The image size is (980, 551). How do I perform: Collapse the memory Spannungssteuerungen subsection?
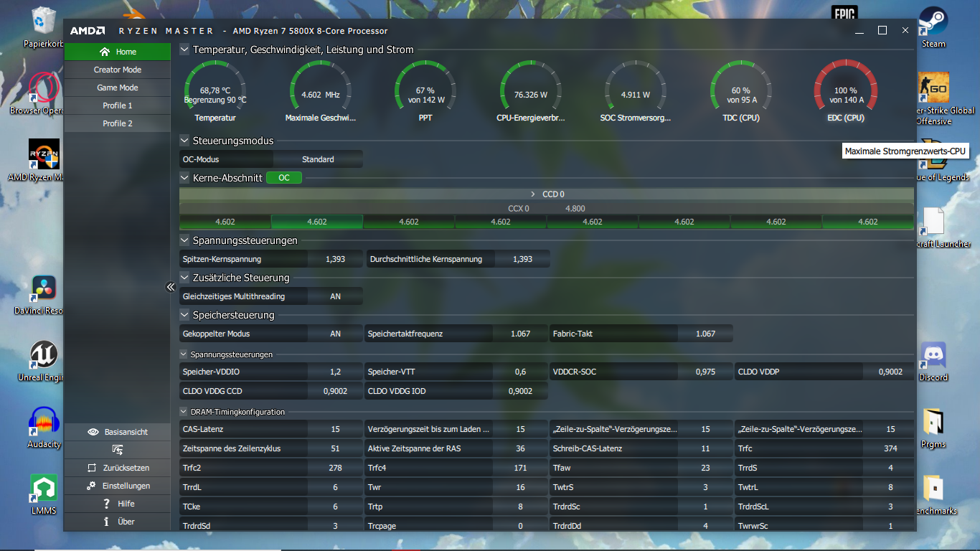pyautogui.click(x=184, y=354)
